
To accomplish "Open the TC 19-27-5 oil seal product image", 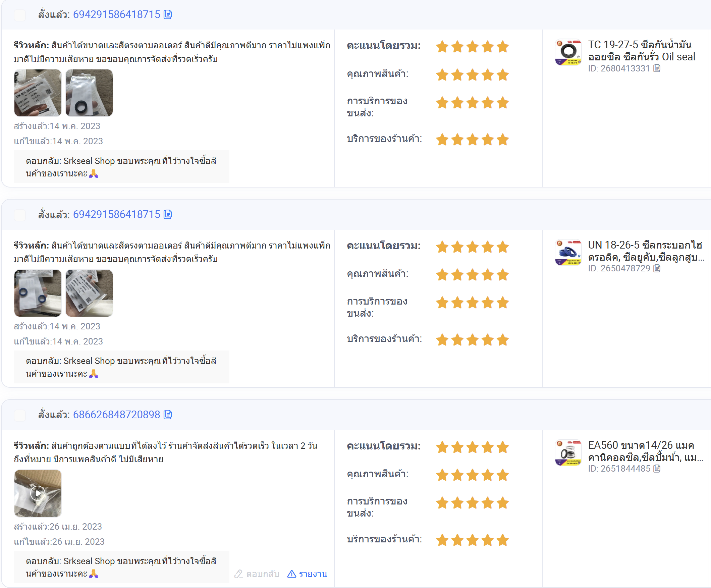I will click(568, 52).
